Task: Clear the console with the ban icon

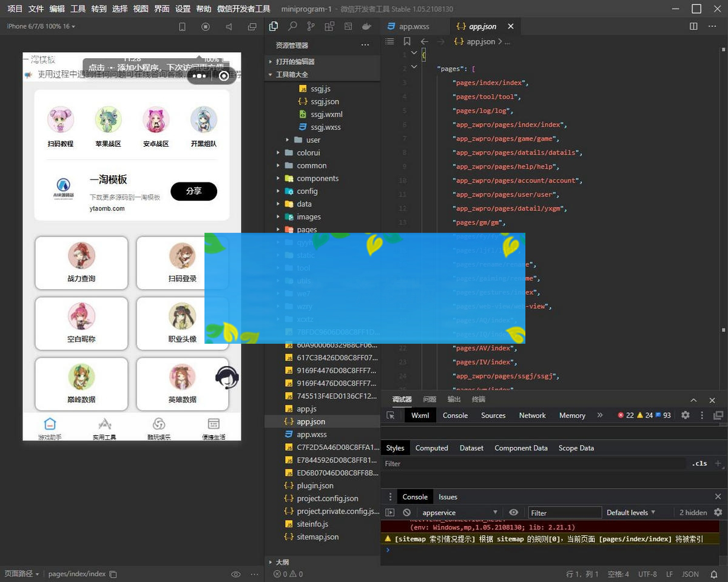Action: [407, 512]
